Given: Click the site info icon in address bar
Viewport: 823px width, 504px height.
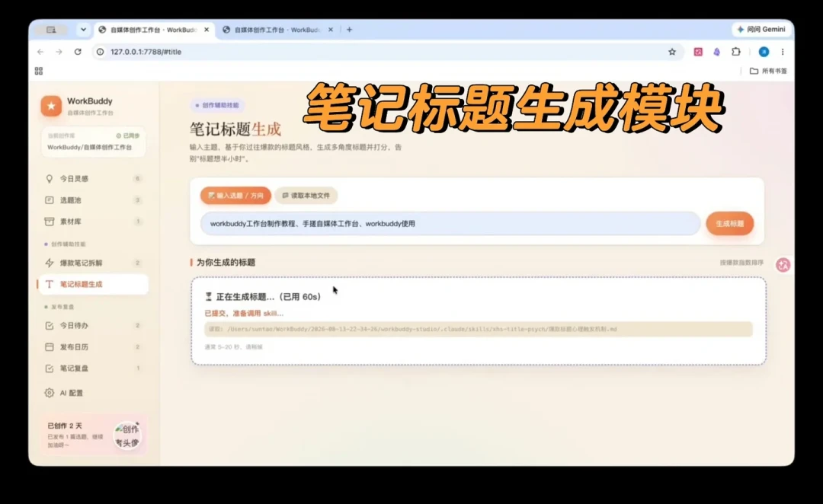Looking at the screenshot, I should pos(101,52).
